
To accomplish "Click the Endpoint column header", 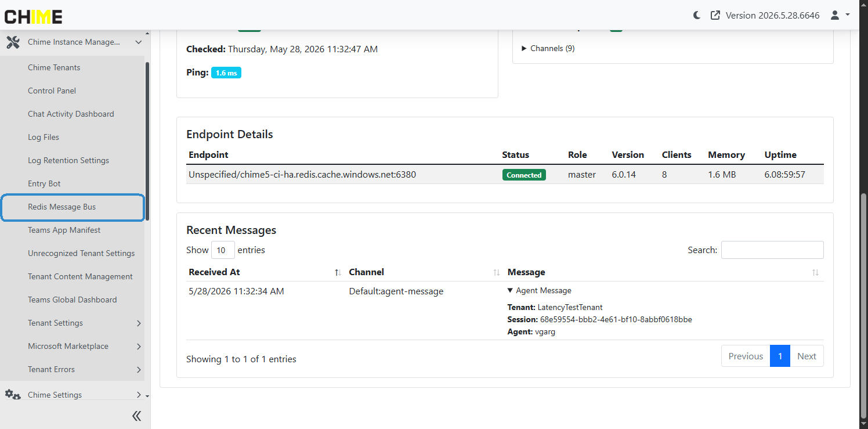I will pos(208,154).
